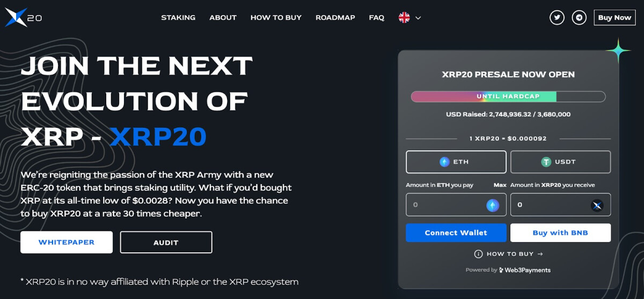Viewport: 644px width, 299px height.
Task: Click the Until Hardcap progress bar
Action: (508, 97)
